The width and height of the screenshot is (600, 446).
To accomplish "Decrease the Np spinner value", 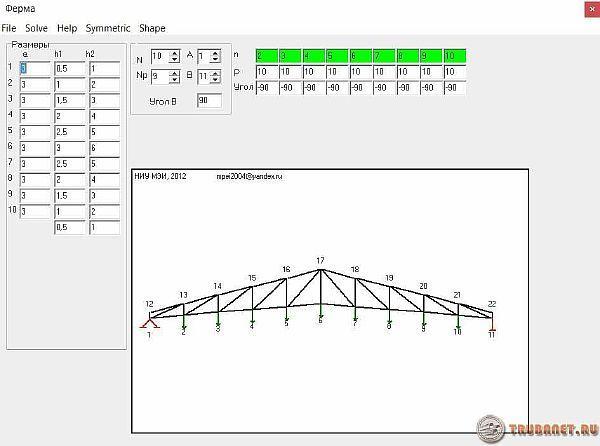I will click(x=174, y=80).
